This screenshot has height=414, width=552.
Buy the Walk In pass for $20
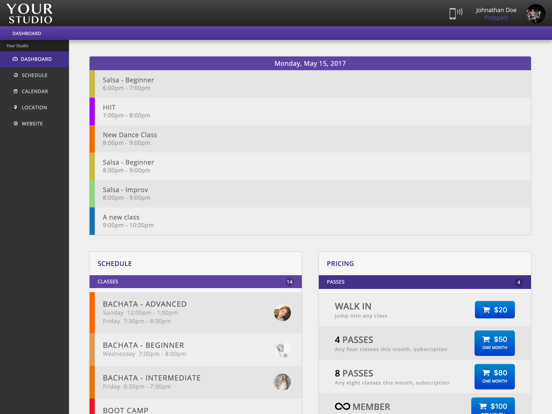(x=495, y=310)
